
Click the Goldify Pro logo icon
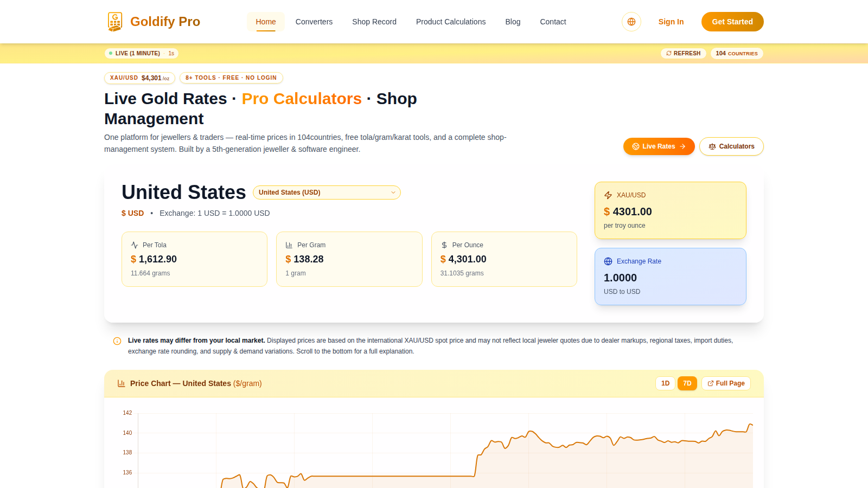pos(115,22)
